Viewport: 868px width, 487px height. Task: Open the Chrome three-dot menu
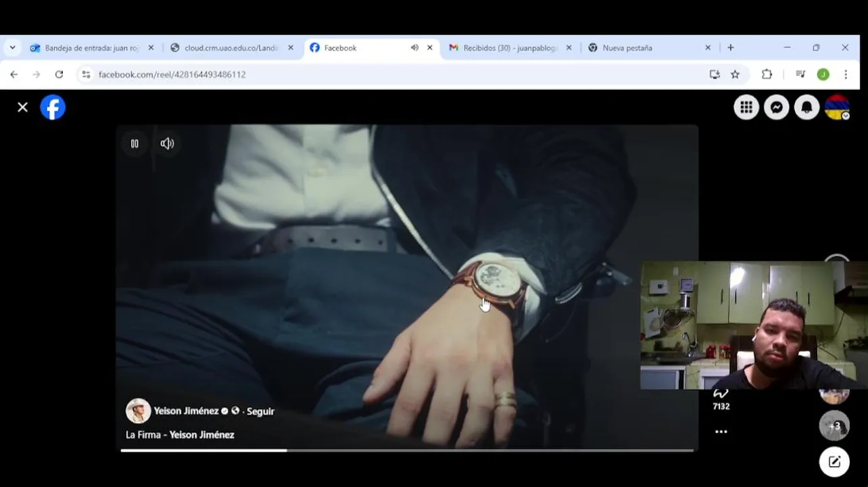(845, 74)
